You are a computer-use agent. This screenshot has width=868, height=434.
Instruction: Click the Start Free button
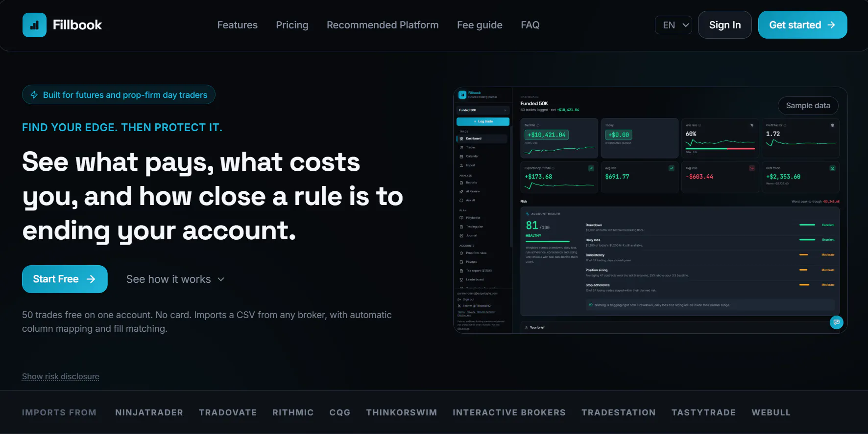tap(65, 279)
